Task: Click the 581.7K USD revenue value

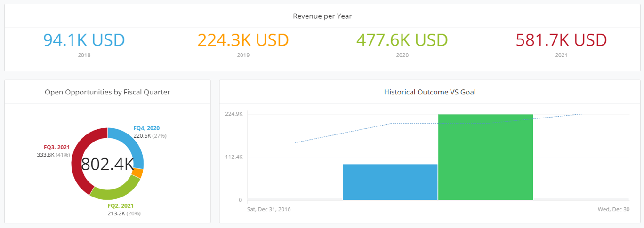Action: [x=561, y=40]
